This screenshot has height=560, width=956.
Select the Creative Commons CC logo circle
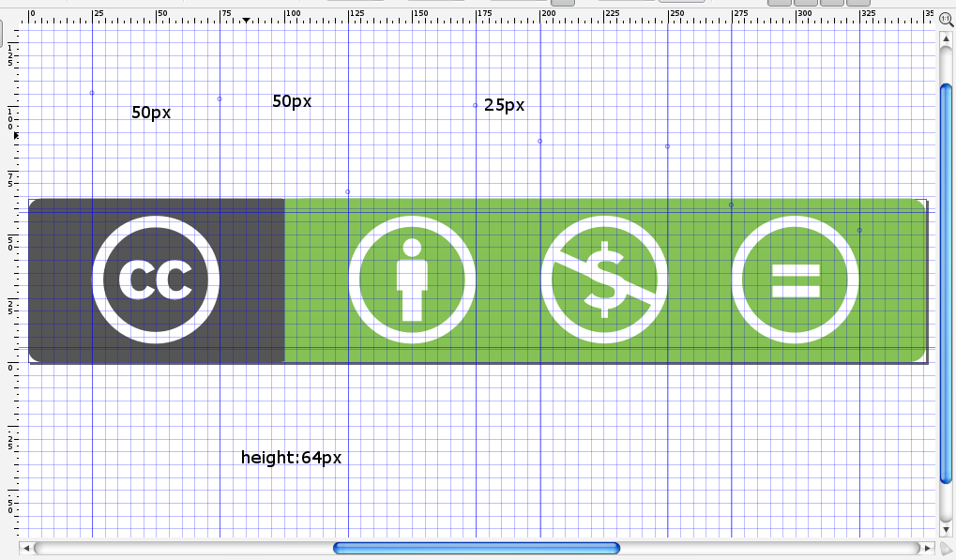156,280
